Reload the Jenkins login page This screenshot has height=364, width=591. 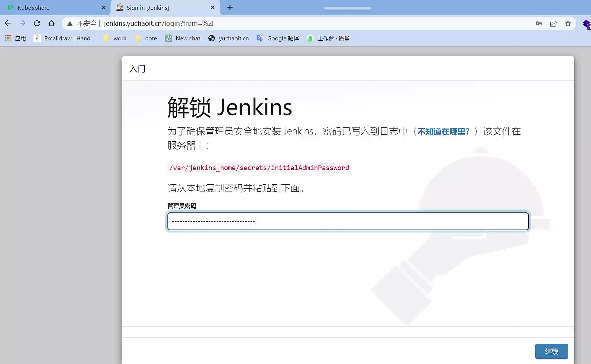pyautogui.click(x=37, y=23)
